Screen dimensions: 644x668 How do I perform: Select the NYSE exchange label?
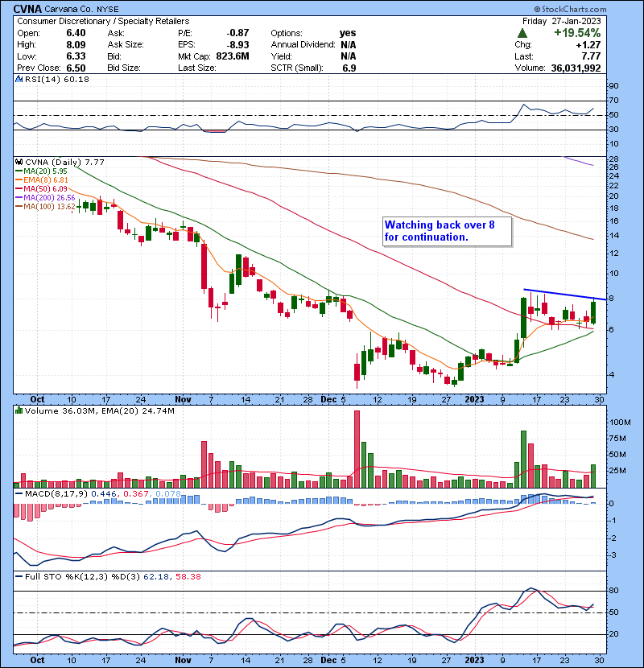click(108, 9)
